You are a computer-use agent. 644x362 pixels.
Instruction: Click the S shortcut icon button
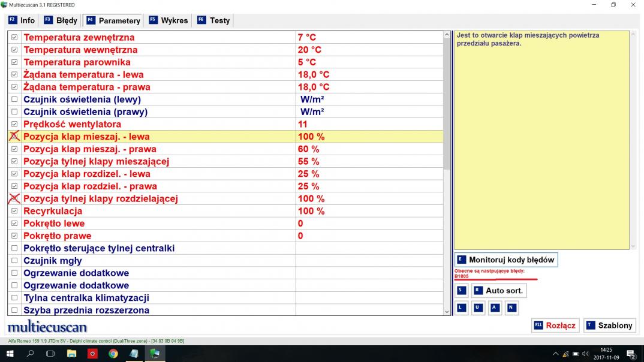(x=461, y=291)
